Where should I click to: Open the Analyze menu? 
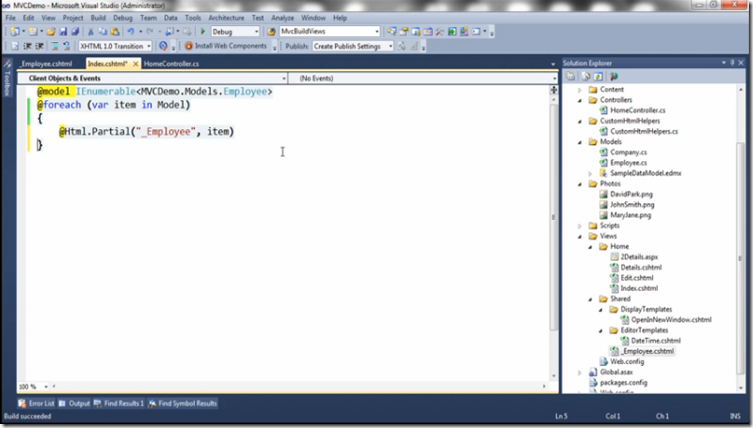point(282,18)
